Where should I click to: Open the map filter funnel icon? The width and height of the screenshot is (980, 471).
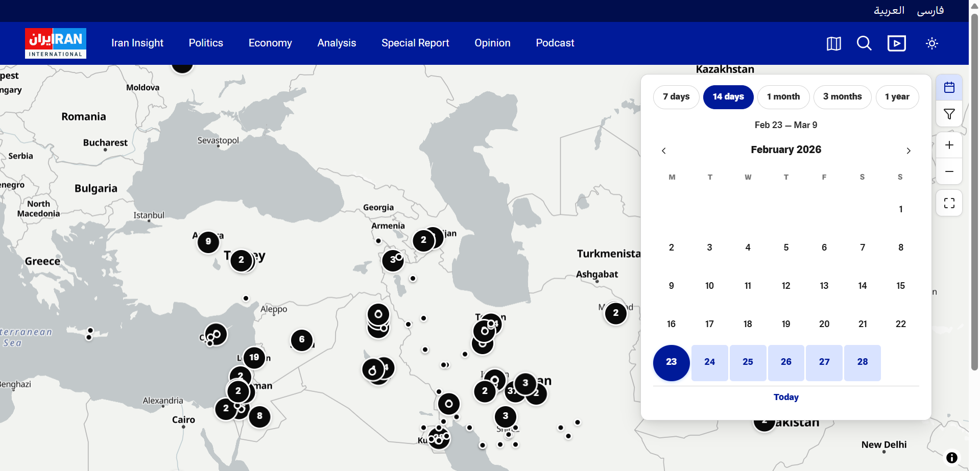pos(949,114)
